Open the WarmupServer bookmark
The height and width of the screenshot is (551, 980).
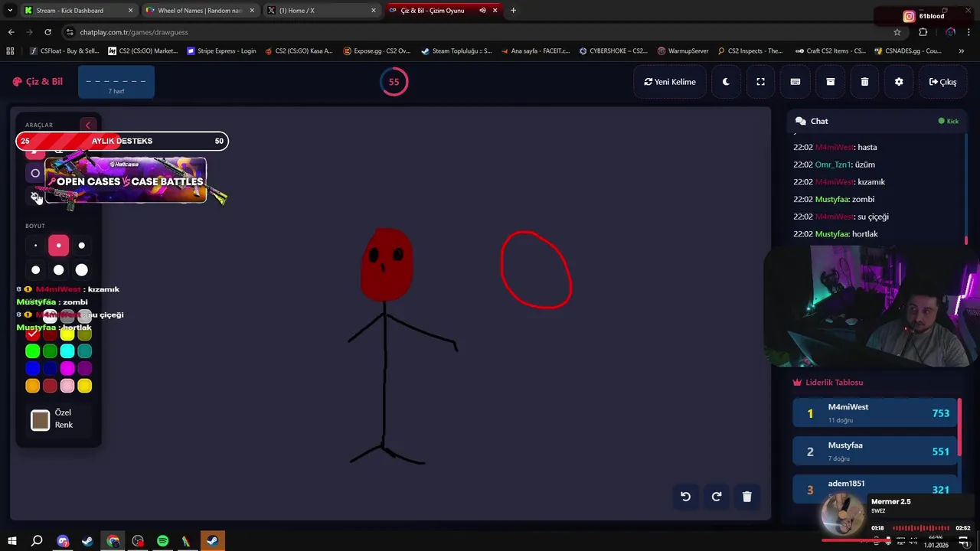[684, 51]
